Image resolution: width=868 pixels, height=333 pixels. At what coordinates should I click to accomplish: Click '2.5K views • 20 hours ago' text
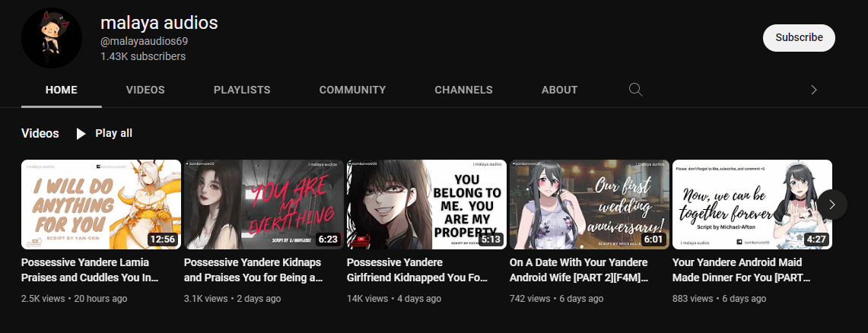(x=75, y=299)
